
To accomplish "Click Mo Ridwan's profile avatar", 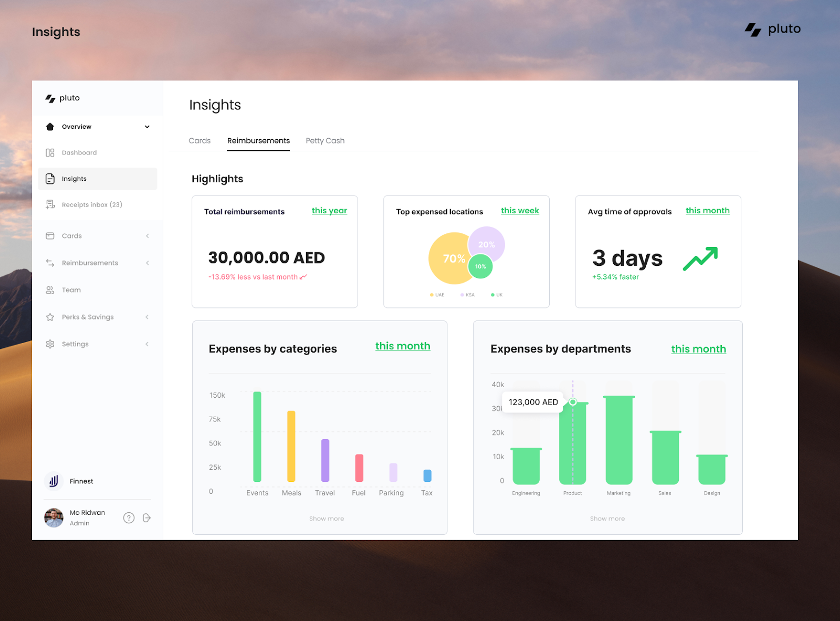I will tap(54, 517).
